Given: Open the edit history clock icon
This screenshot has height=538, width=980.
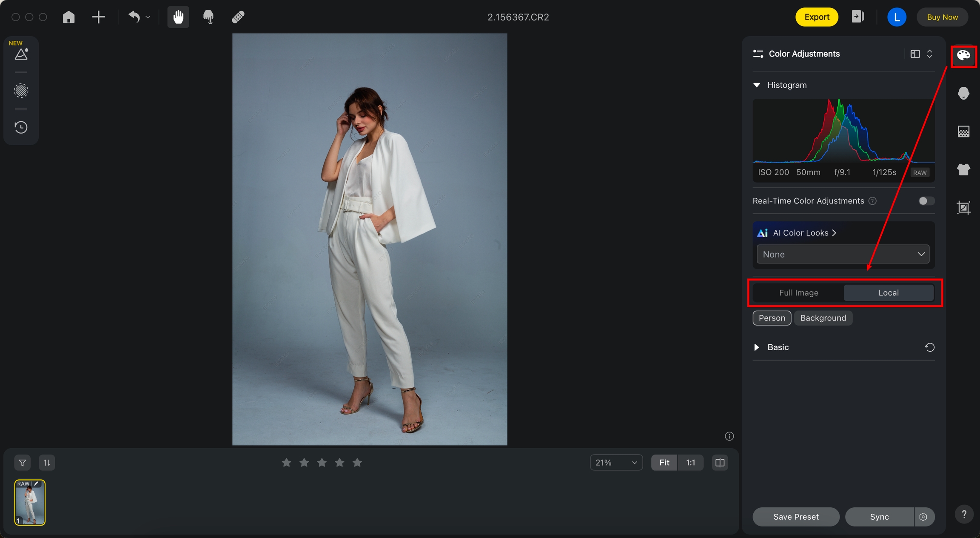Looking at the screenshot, I should (21, 127).
